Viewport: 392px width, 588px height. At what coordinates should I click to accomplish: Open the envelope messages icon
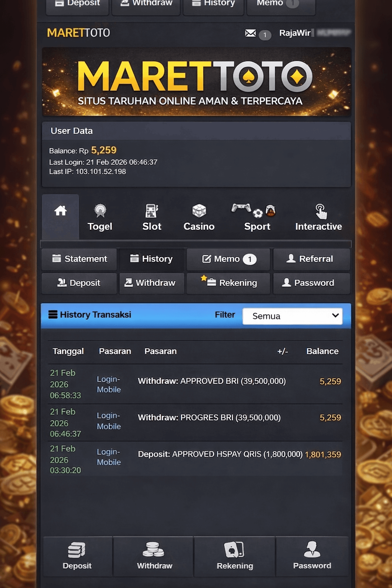pos(250,33)
